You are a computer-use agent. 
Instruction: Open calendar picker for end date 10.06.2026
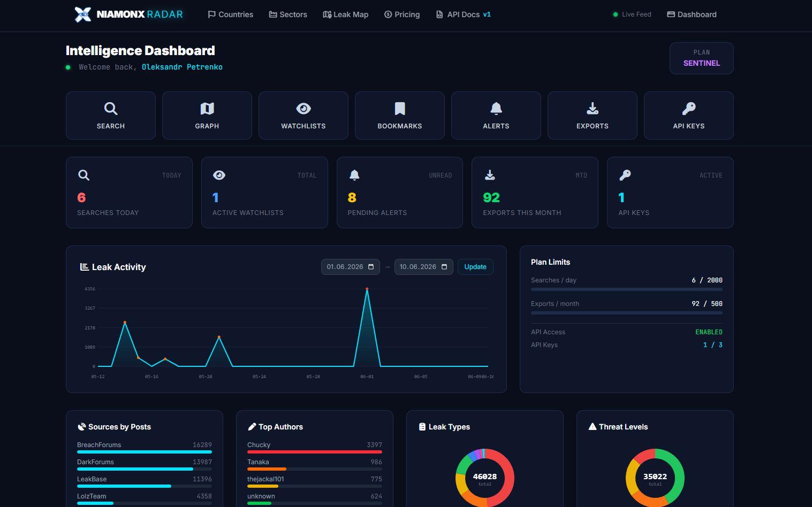pyautogui.click(x=444, y=267)
